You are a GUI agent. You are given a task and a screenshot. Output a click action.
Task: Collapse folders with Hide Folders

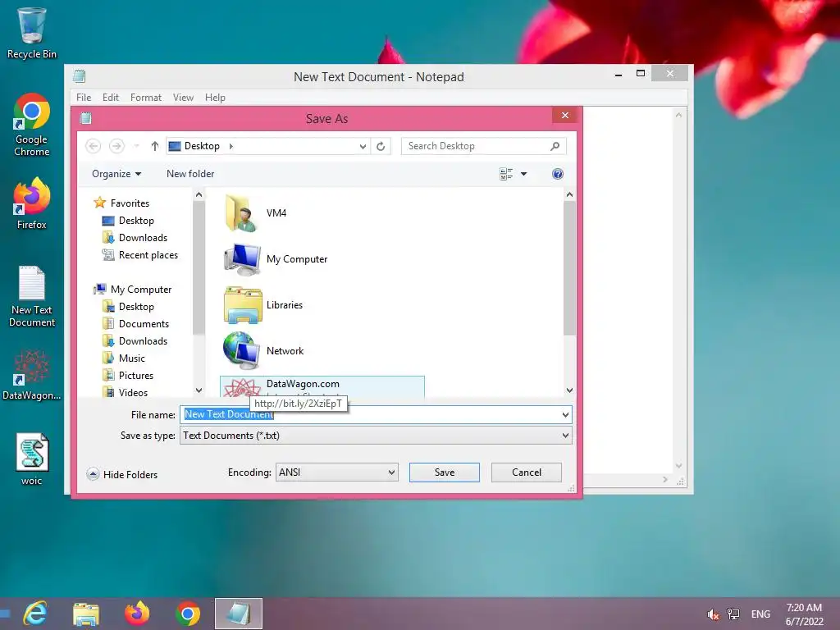pos(122,474)
